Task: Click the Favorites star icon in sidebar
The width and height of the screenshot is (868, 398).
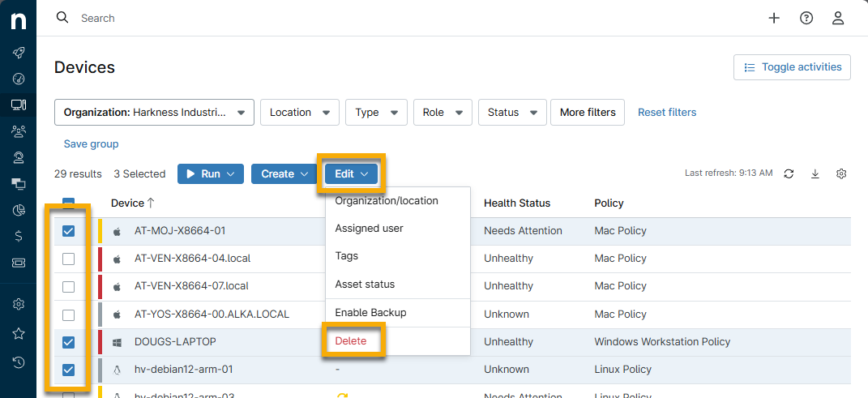Action: 18,333
